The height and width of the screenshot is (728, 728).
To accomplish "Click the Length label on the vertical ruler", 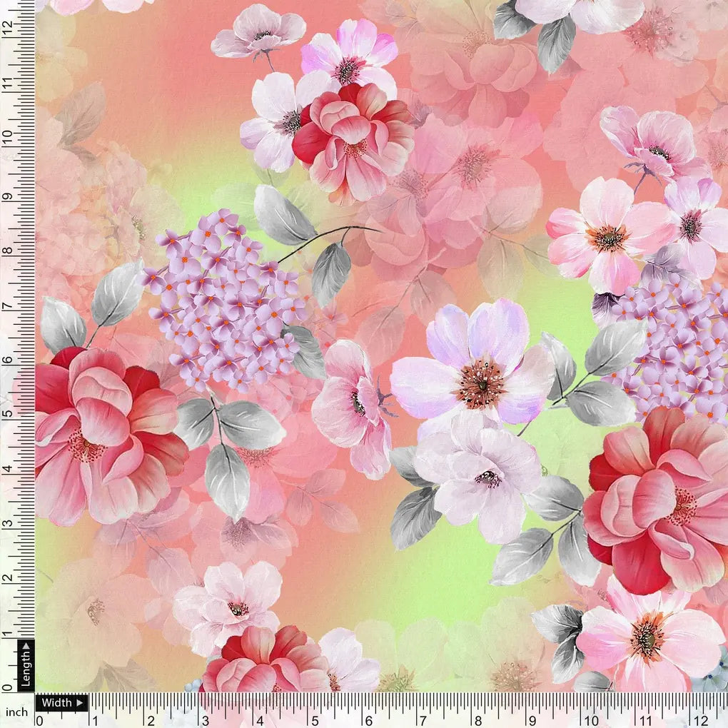I will tap(28, 668).
